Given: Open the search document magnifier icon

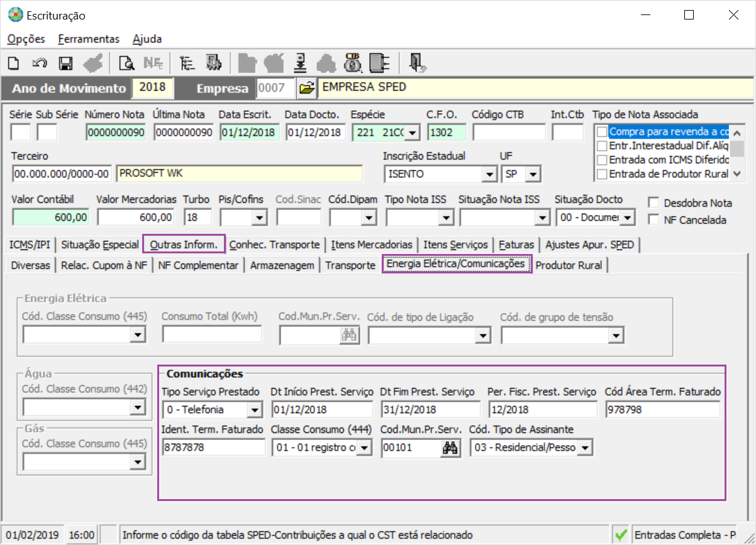Looking at the screenshot, I should tap(126, 63).
